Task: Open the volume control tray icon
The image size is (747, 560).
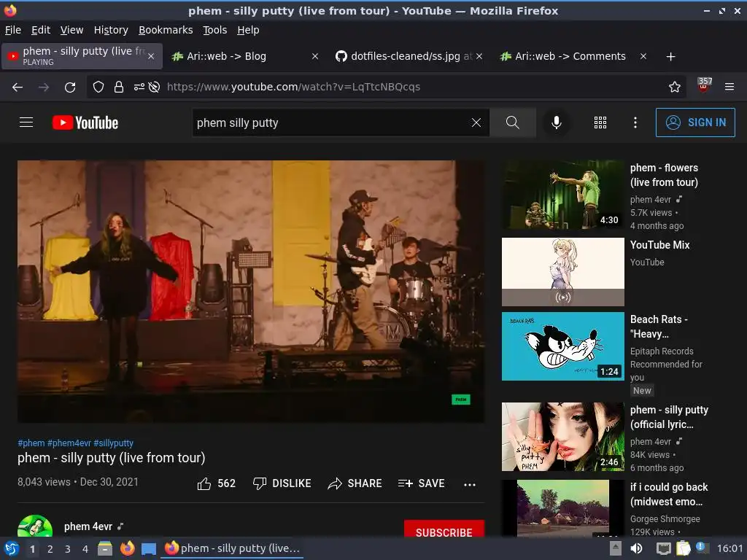Action: coord(636,548)
